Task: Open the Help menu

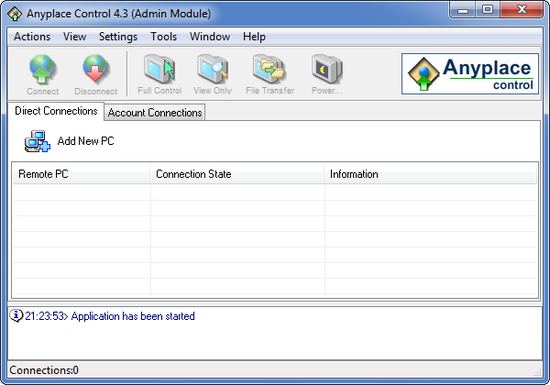Action: (x=254, y=36)
